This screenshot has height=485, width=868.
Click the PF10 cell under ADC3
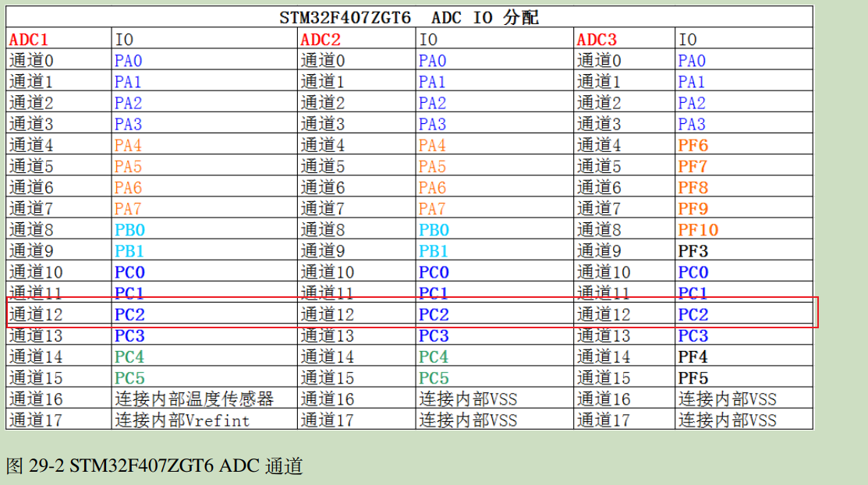pyautogui.click(x=697, y=229)
